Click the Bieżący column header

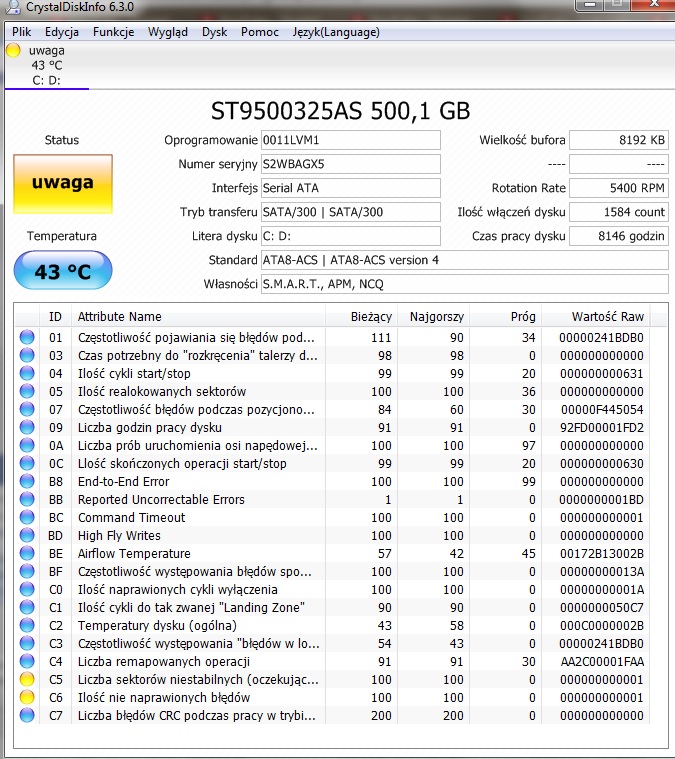[x=362, y=317]
